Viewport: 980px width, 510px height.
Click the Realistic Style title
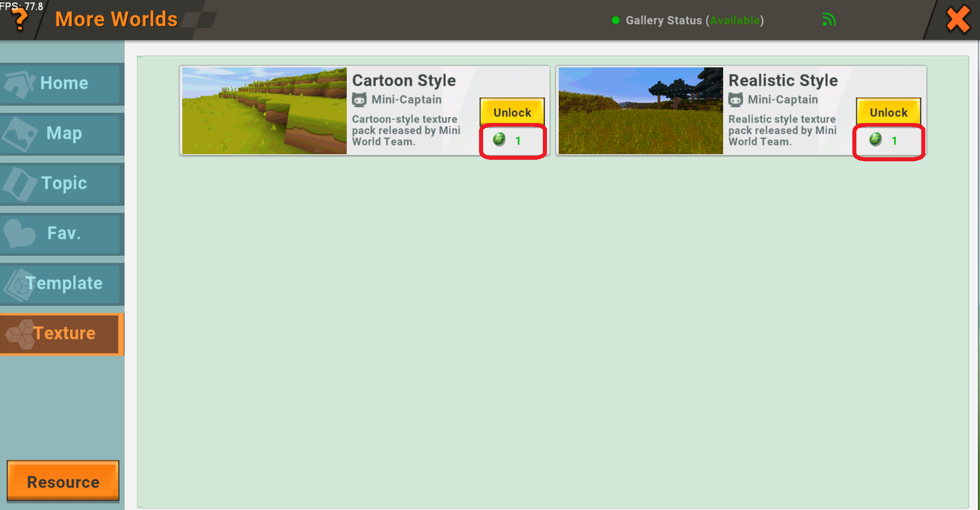783,80
